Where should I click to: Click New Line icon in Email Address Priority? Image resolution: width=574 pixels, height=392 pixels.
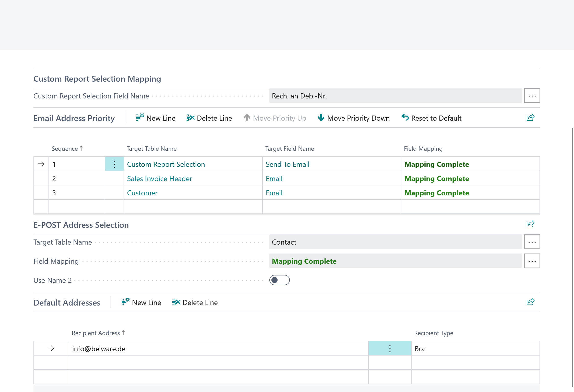pyautogui.click(x=140, y=118)
